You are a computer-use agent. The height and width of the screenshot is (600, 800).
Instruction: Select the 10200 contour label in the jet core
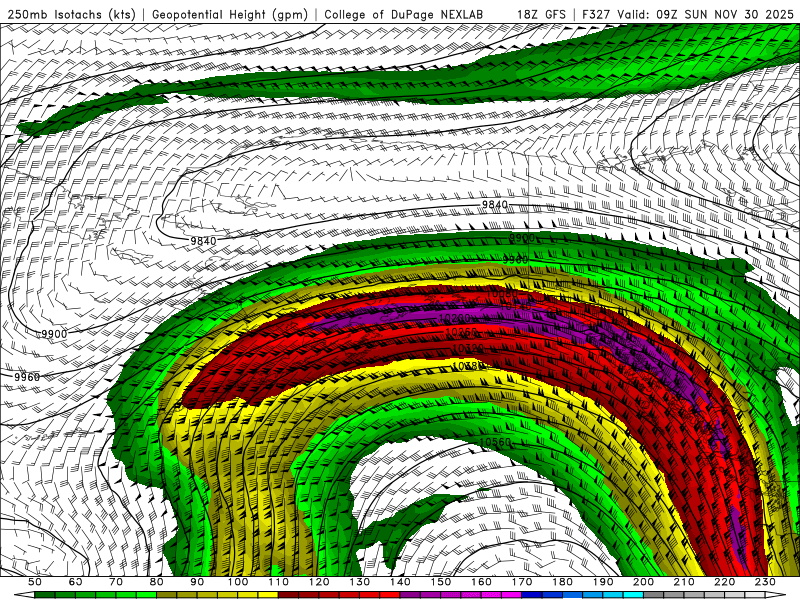click(x=454, y=319)
